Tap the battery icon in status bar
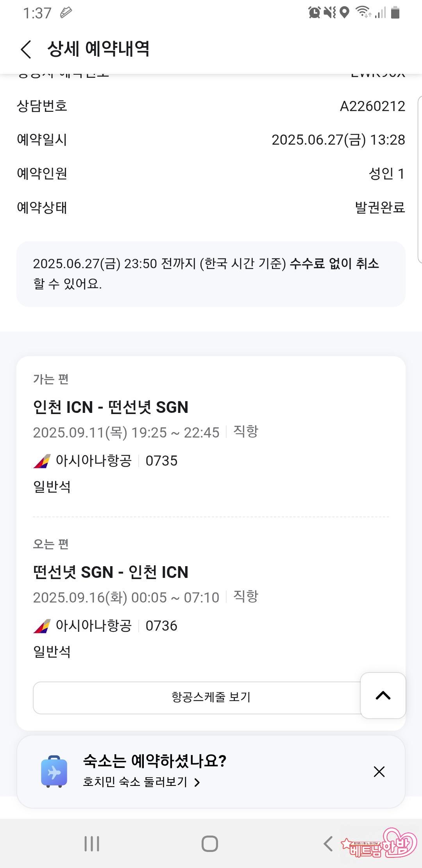 (395, 13)
